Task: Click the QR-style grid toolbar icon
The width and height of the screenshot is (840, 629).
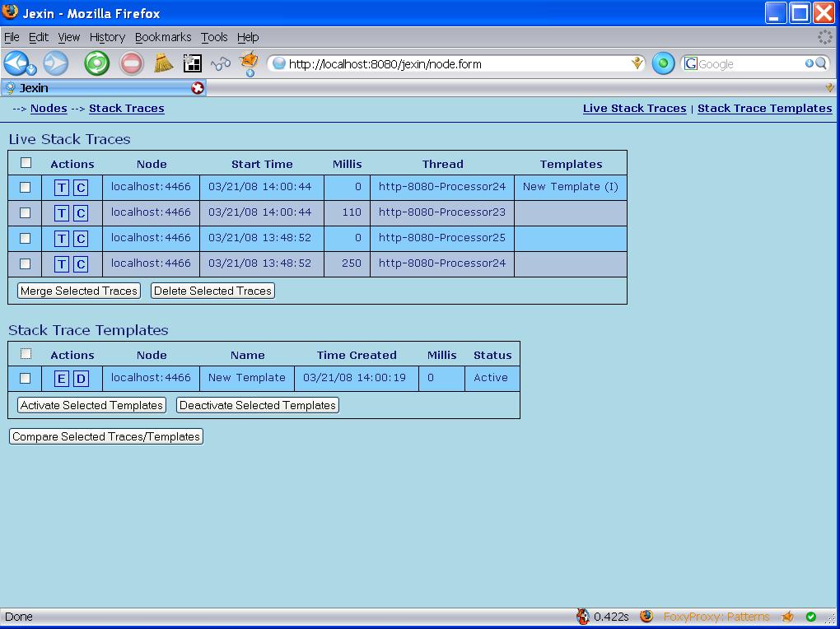Action: click(193, 63)
